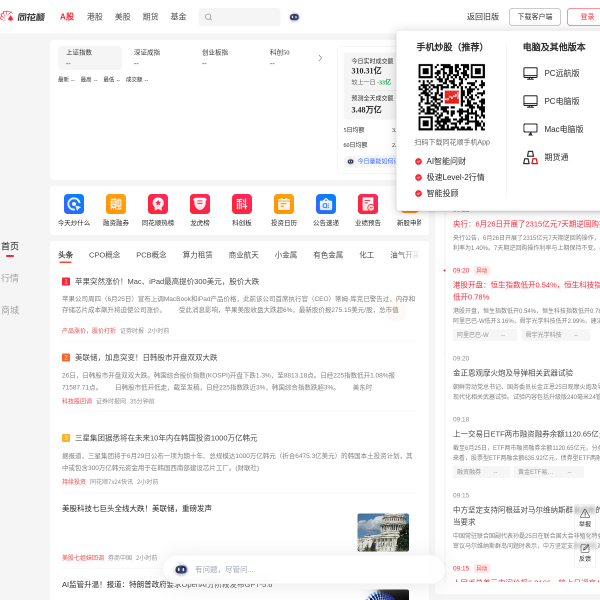600x600 pixels.
Task: Select the 有色金属 news tab
Action: pyautogui.click(x=328, y=255)
